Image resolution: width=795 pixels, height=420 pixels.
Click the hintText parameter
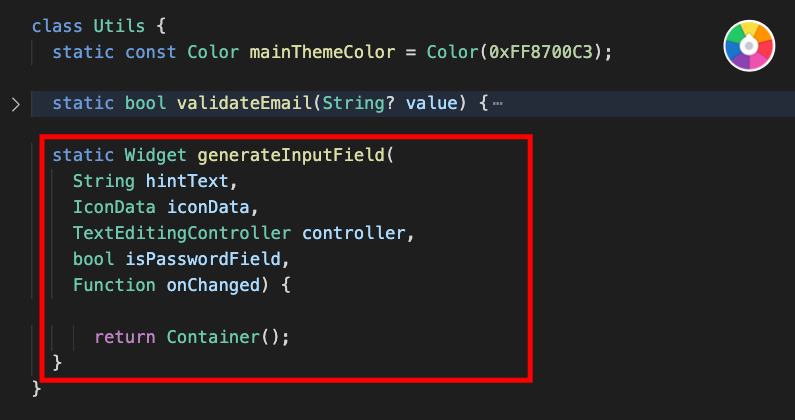tap(187, 181)
